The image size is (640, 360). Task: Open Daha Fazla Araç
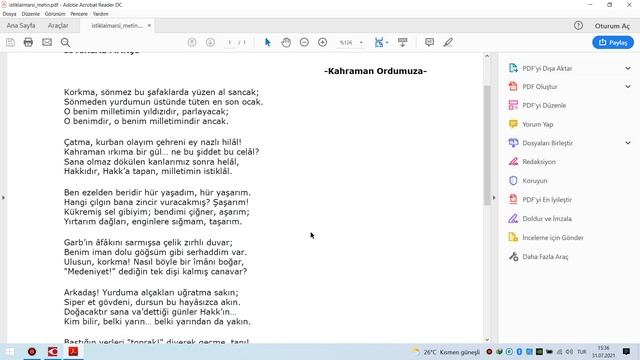[545, 256]
